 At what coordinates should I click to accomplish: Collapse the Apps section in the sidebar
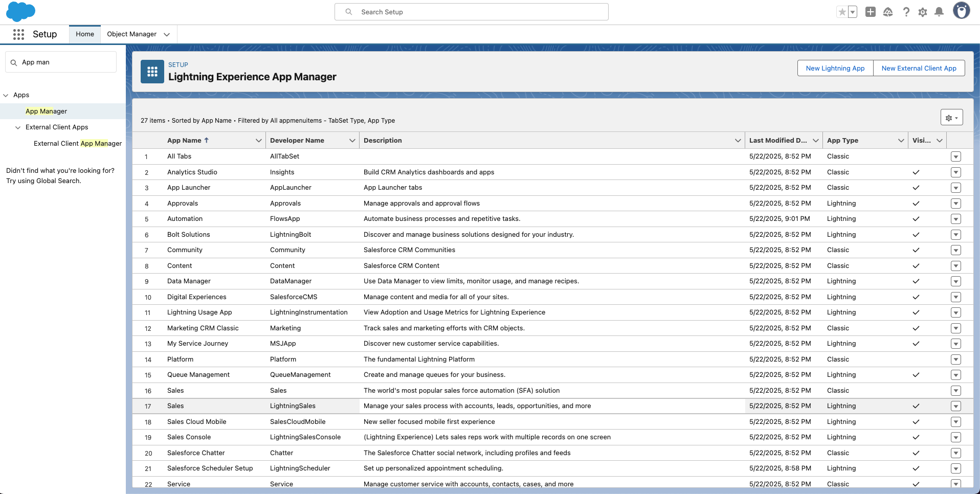pos(7,95)
